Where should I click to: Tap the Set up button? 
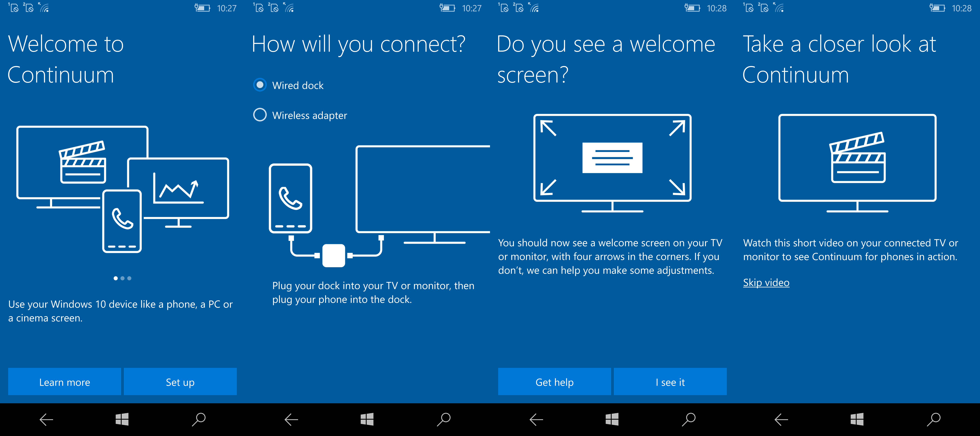point(180,381)
